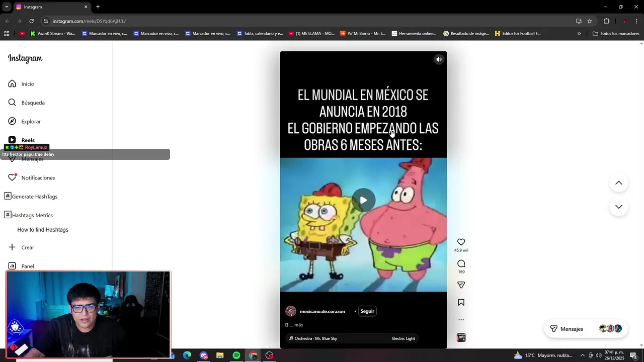Mute the reel audio
Screen dimensions: 644x362
(x=439, y=59)
